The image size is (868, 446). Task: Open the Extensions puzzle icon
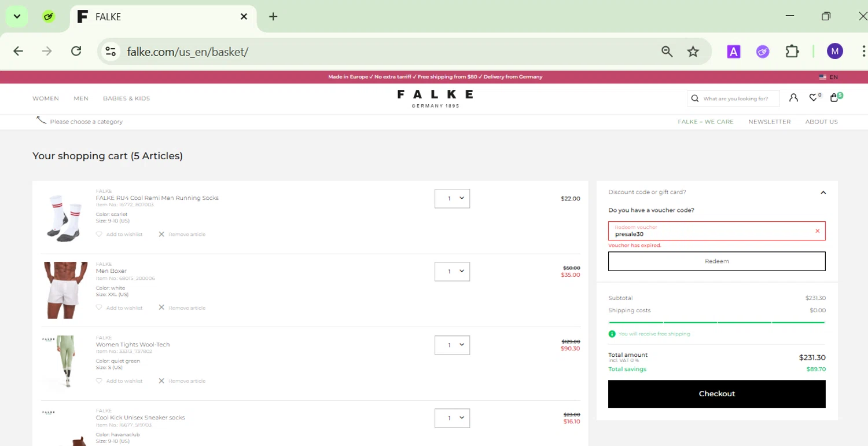click(792, 52)
